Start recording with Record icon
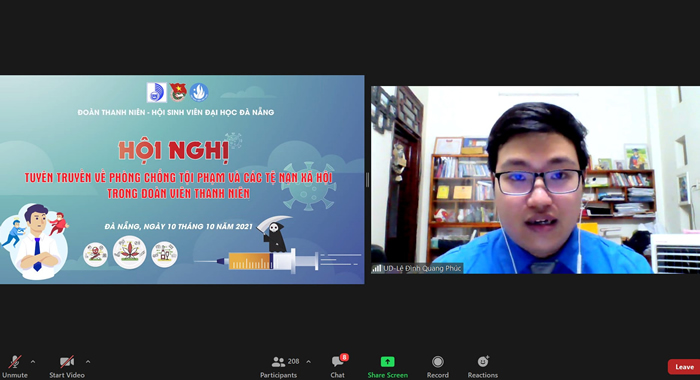Image resolution: width=700 pixels, height=380 pixels. pyautogui.click(x=438, y=361)
